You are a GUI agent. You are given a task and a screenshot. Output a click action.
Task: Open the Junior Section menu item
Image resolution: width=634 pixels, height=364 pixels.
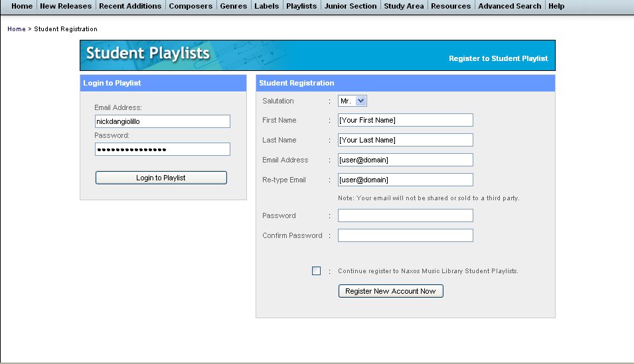[x=351, y=6]
